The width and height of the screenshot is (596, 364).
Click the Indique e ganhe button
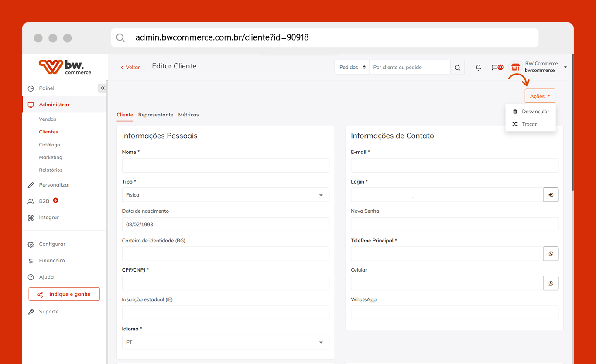(x=64, y=294)
